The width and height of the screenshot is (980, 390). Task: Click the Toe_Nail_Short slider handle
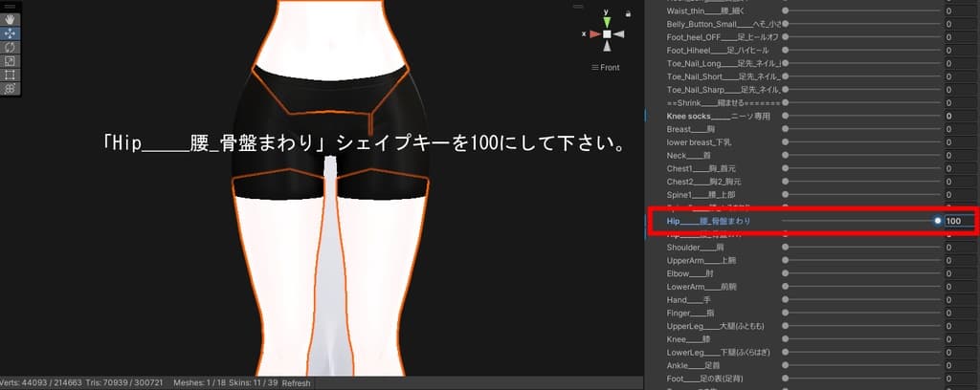click(x=786, y=76)
